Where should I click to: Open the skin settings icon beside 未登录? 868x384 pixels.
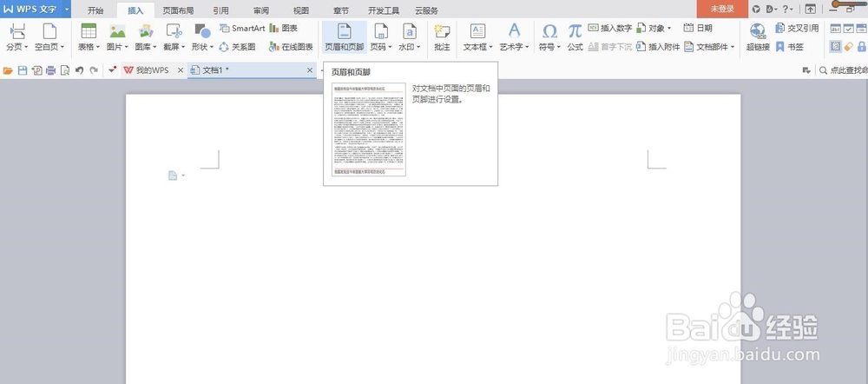[756, 9]
